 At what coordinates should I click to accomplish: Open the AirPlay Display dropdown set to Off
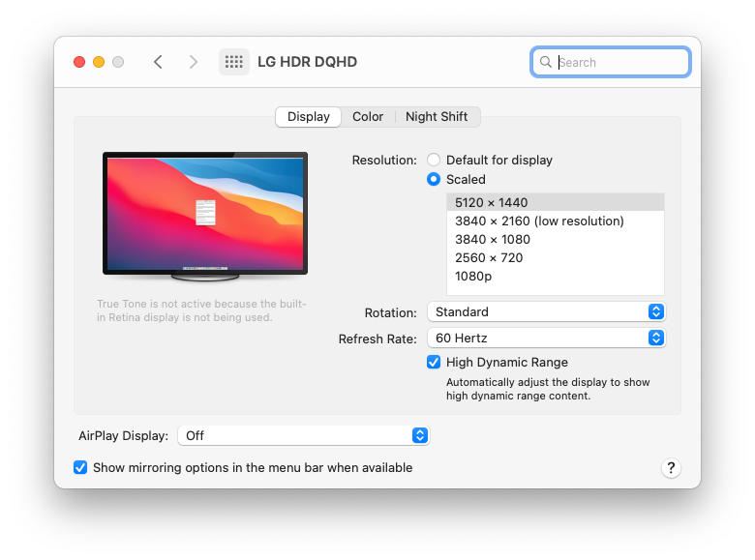(303, 435)
